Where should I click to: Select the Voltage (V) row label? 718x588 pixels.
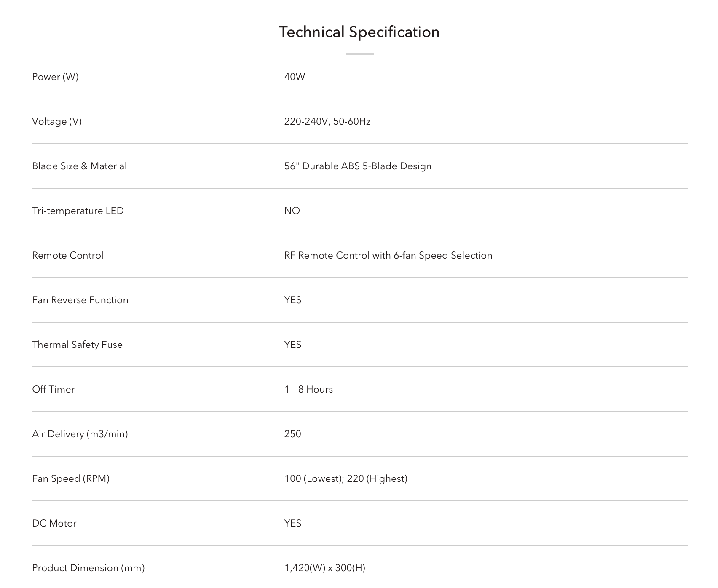coord(57,121)
